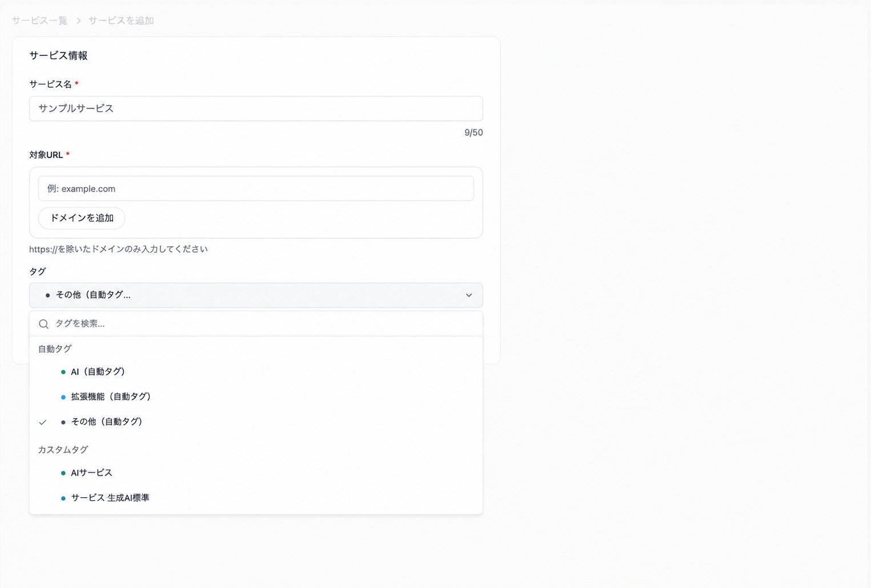Click the breadcrumb chevron separator icon
This screenshot has height=588, width=871.
click(79, 21)
